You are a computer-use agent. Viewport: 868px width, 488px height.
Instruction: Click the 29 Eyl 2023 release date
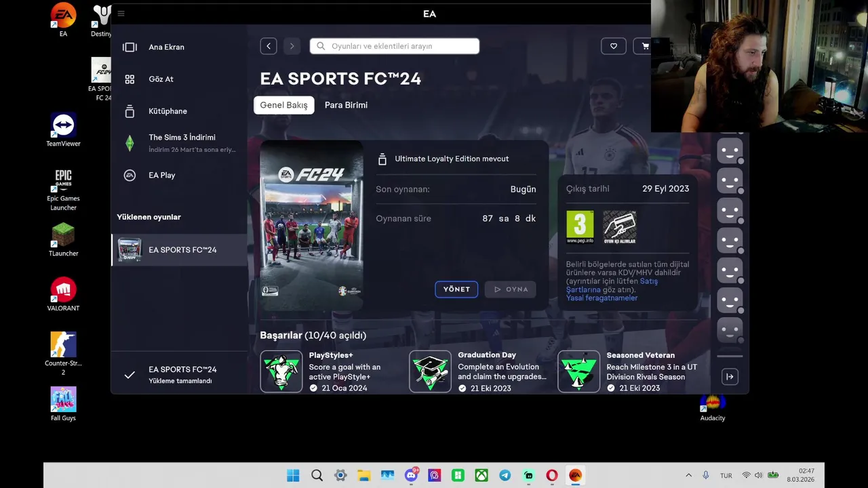tap(665, 189)
